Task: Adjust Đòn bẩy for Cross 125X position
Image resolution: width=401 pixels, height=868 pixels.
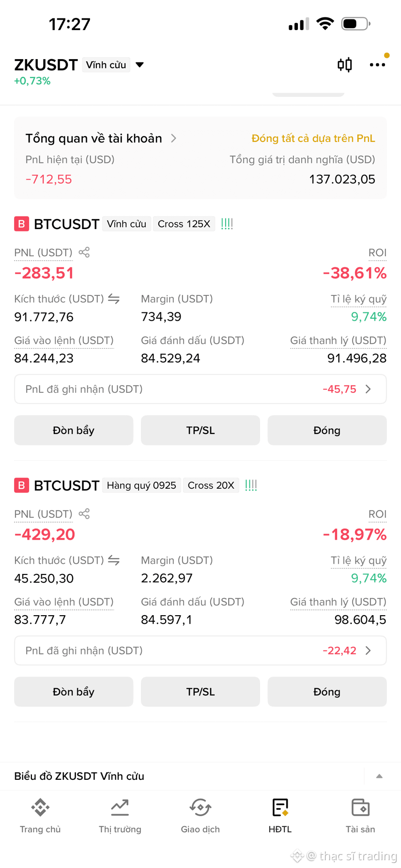Action: coord(74,430)
